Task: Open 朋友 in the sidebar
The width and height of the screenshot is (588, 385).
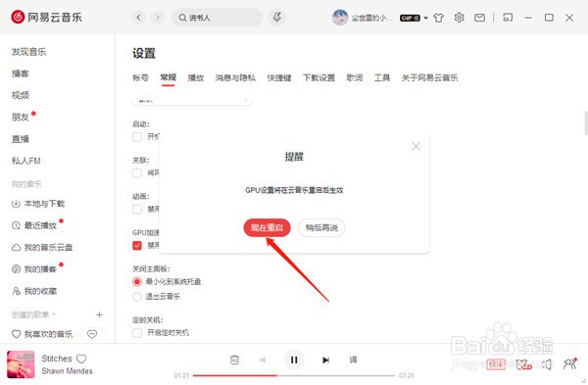Action: (21, 117)
